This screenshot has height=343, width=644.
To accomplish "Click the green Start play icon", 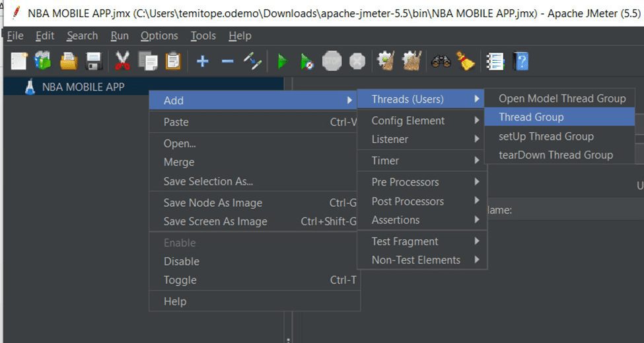I will (x=283, y=61).
